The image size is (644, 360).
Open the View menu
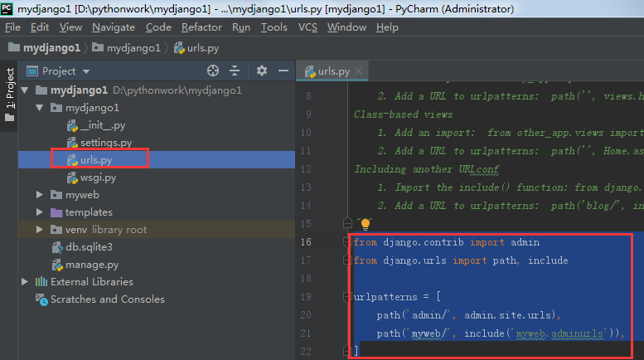tap(70, 27)
